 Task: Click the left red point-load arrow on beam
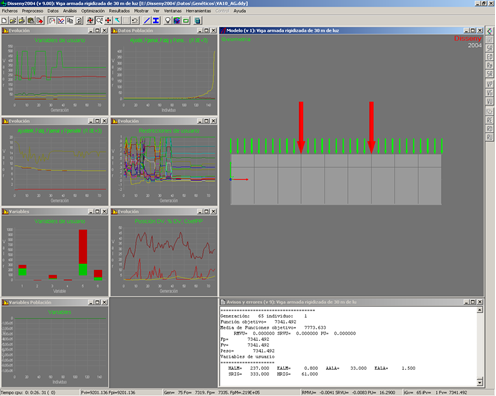pos(301,127)
